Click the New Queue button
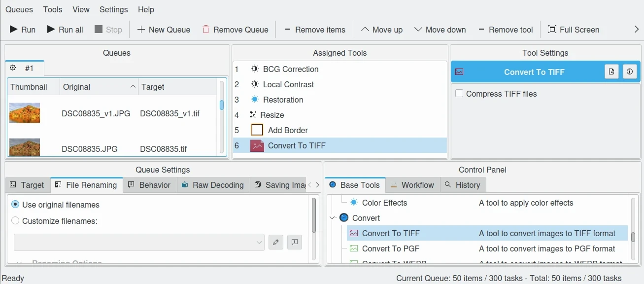 click(x=164, y=30)
